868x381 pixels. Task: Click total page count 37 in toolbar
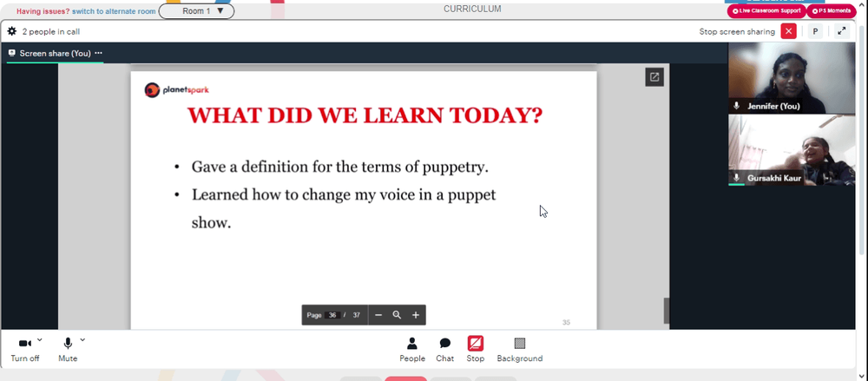pos(357,315)
